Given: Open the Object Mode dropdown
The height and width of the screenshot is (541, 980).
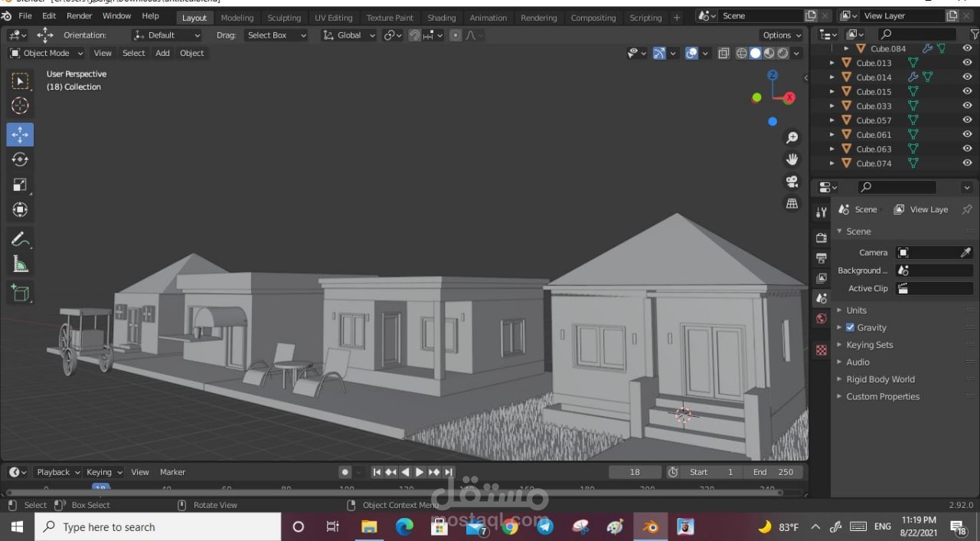Looking at the screenshot, I should click(x=46, y=53).
